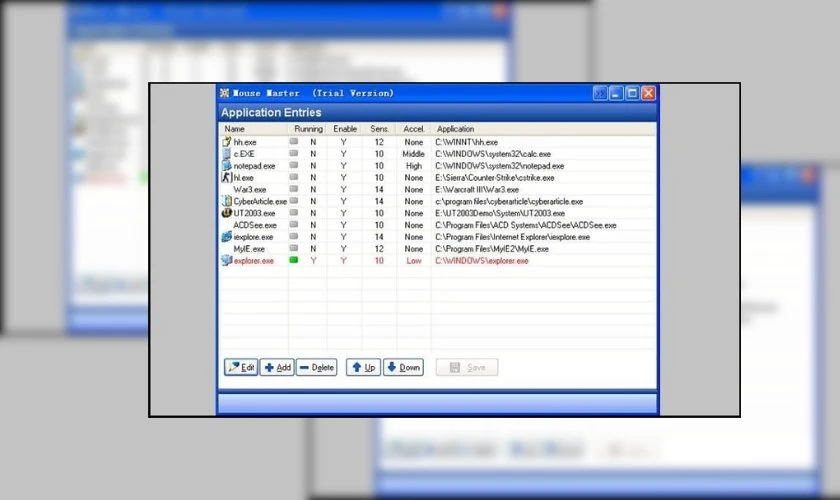Click gray running indicator for hh.exe
Screen dimensions: 840x500
(294, 141)
